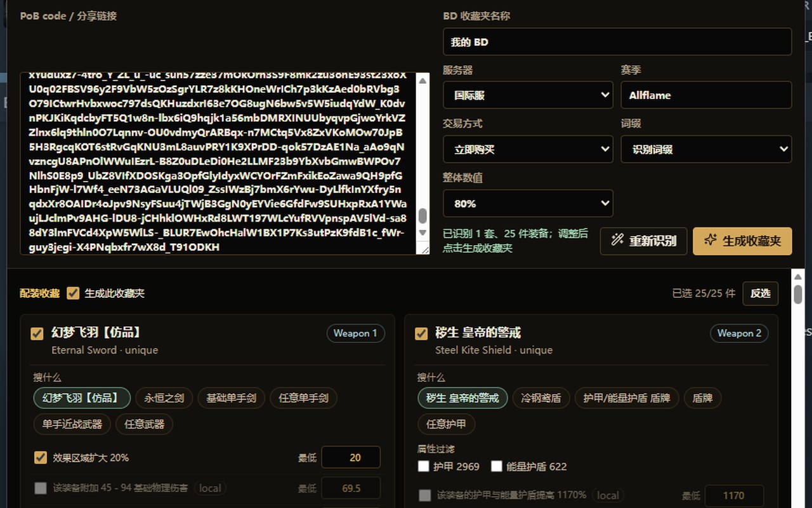Open the 交易方式 立即购买 dropdown
Image resolution: width=812 pixels, height=508 pixels.
528,149
